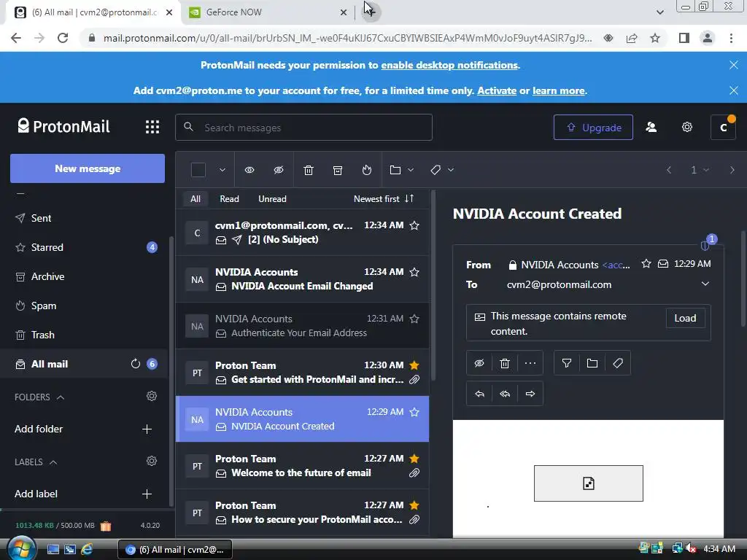Unstar the 'Get started with ProtonMail' message

[x=414, y=365]
